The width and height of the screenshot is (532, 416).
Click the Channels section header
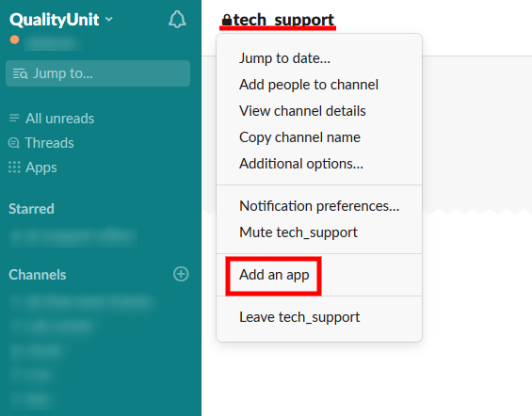(x=38, y=275)
